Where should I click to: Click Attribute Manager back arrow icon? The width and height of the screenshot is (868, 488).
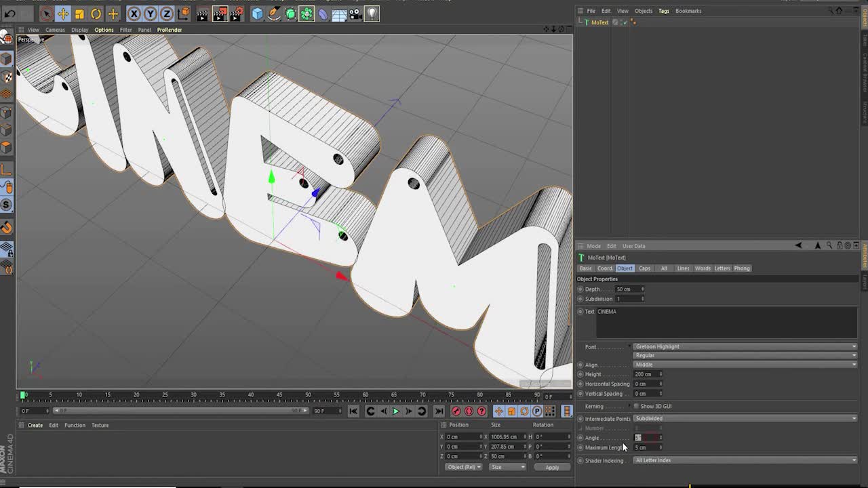tap(798, 245)
